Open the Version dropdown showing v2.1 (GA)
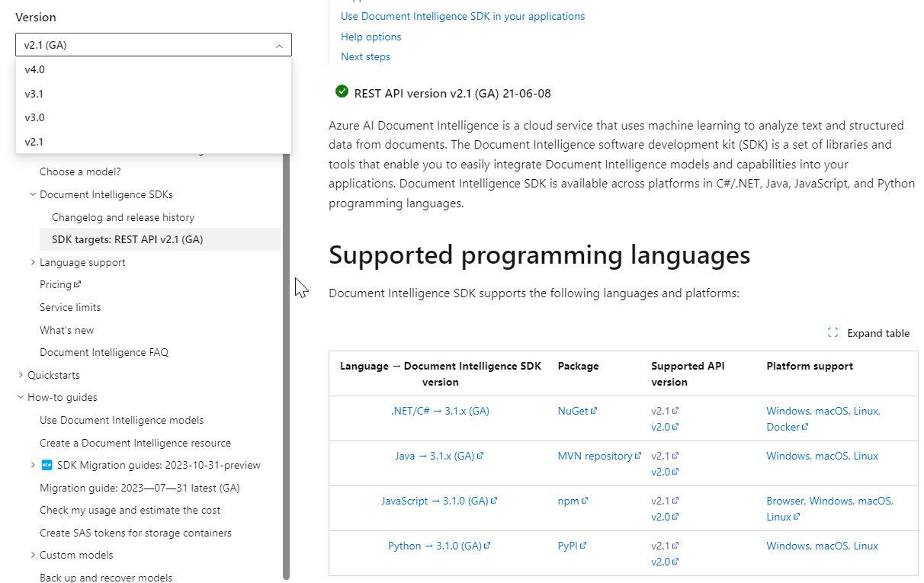This screenshot has width=924, height=583. tap(153, 45)
